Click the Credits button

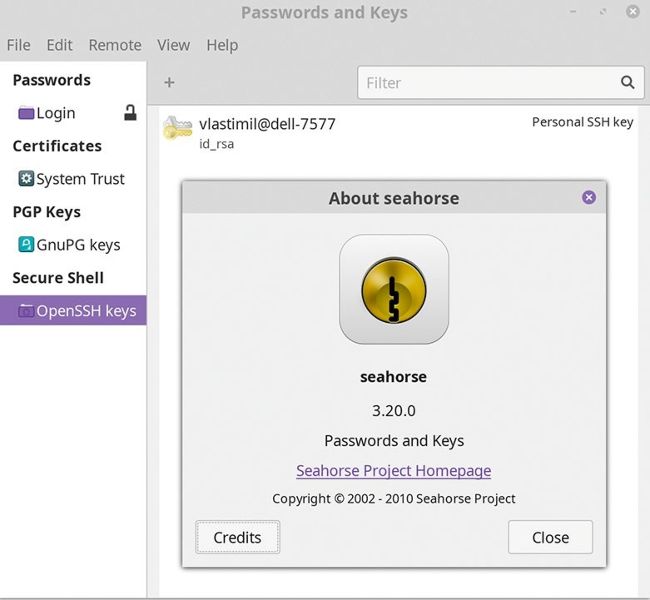pyautogui.click(x=238, y=537)
